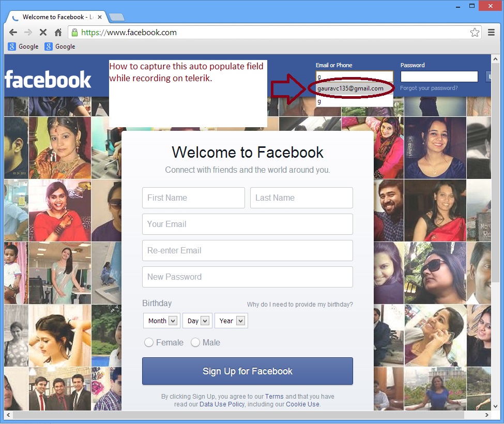Focus the Last Name field
Viewport: 504px width, 424px height.
(301, 198)
